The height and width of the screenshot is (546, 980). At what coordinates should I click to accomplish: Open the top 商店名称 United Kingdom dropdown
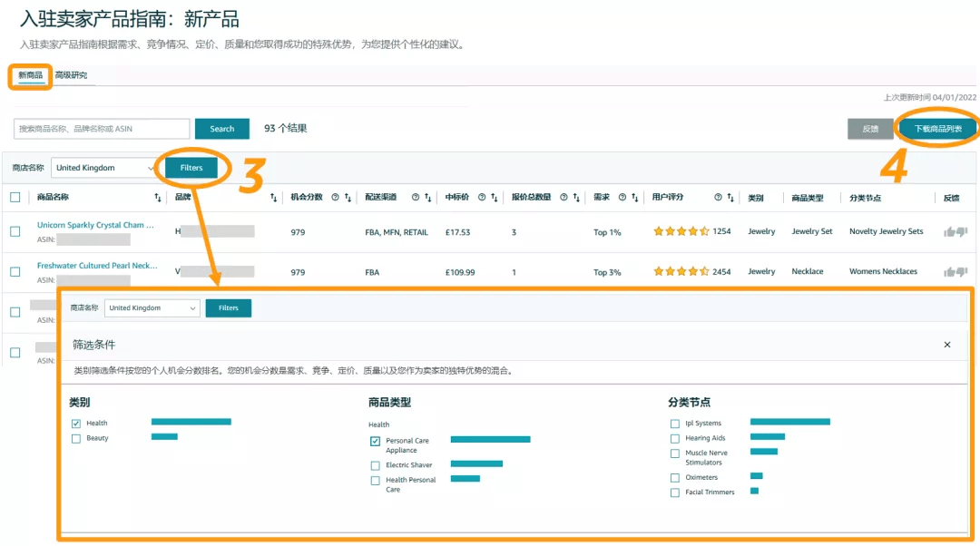(x=104, y=168)
